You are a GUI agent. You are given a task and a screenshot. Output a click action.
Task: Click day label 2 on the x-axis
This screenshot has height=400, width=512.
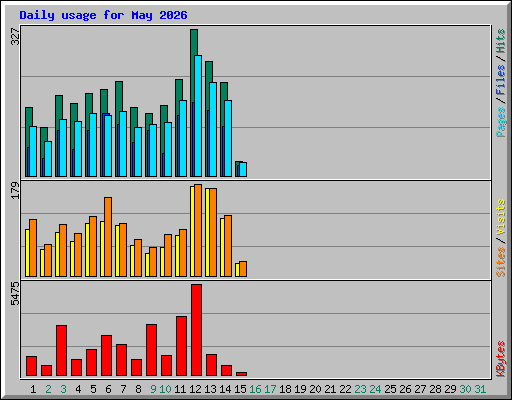pos(48,389)
